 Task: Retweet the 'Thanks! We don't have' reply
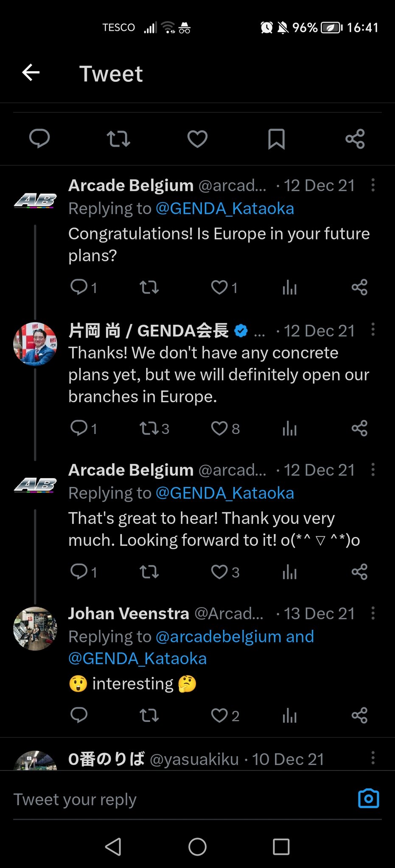click(149, 428)
